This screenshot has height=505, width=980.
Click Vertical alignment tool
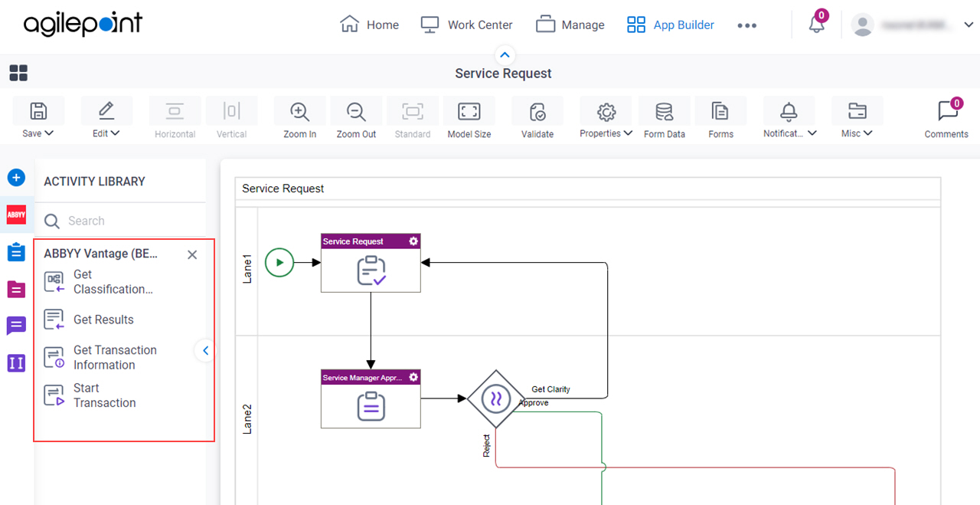tap(231, 118)
